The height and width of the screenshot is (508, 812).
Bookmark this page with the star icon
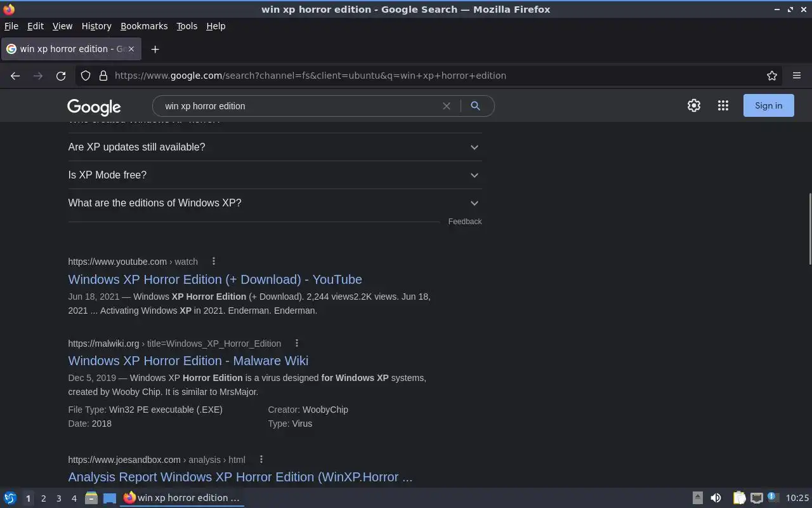(772, 76)
